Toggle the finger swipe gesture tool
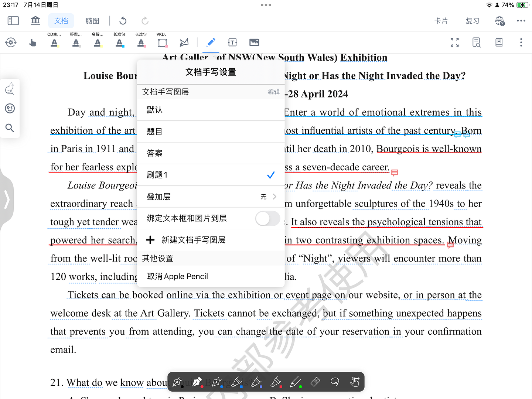 (x=355, y=382)
